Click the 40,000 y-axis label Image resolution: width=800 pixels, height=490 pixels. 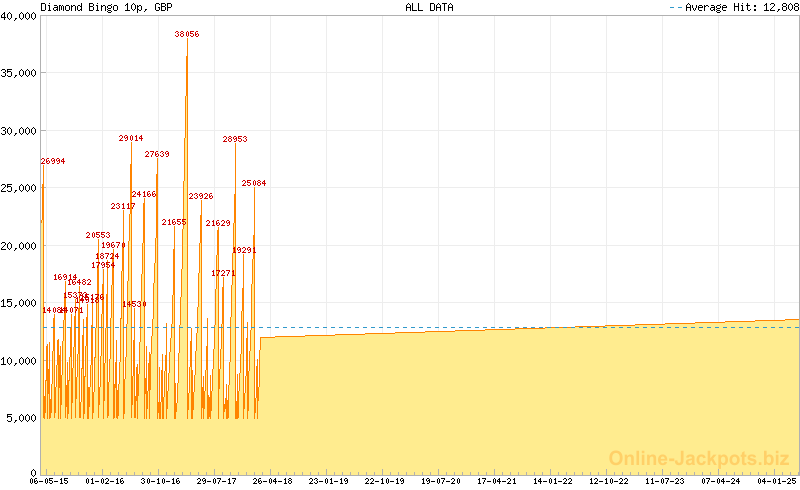coord(19,15)
